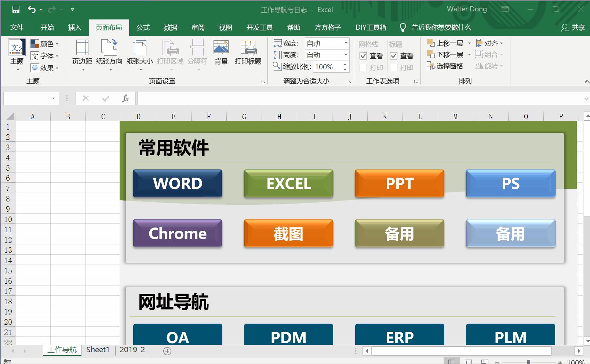The width and height of the screenshot is (590, 364).
Task: Open the 纸张大小 (Paper Size) tool
Action: (139, 55)
